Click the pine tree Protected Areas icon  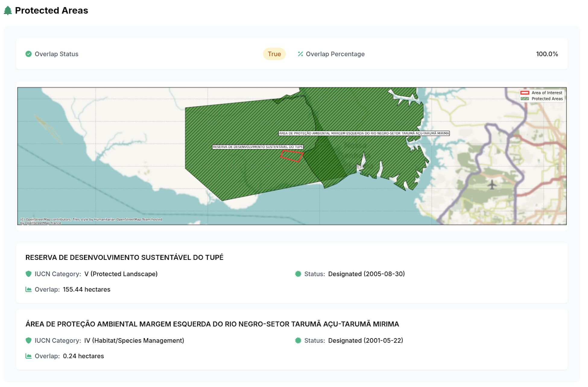coord(8,10)
